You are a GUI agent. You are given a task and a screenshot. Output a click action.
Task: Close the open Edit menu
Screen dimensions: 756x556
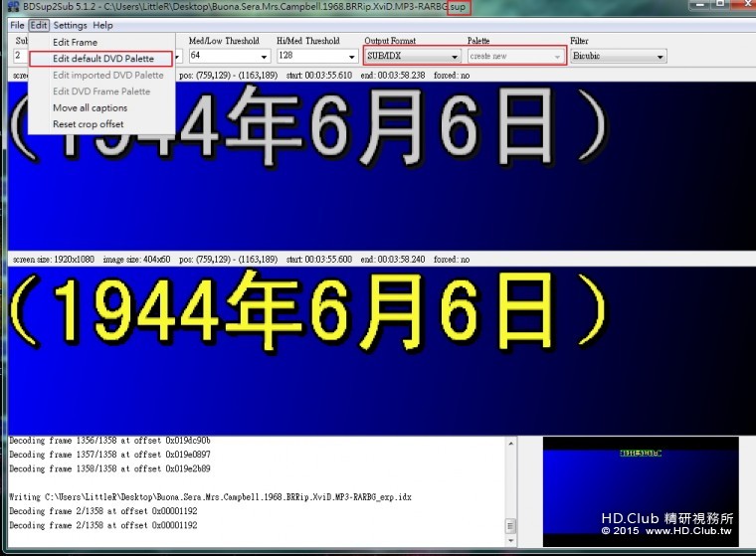coord(39,25)
